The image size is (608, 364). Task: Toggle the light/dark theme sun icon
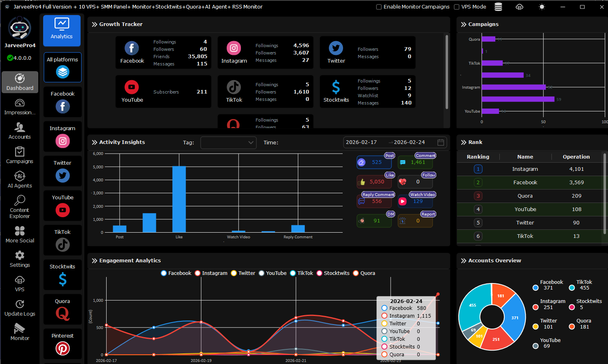click(542, 7)
